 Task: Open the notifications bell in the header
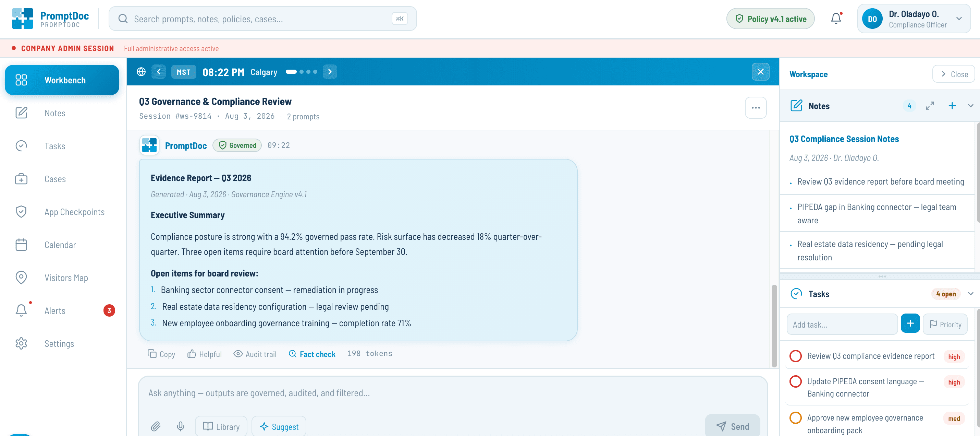pyautogui.click(x=835, y=19)
